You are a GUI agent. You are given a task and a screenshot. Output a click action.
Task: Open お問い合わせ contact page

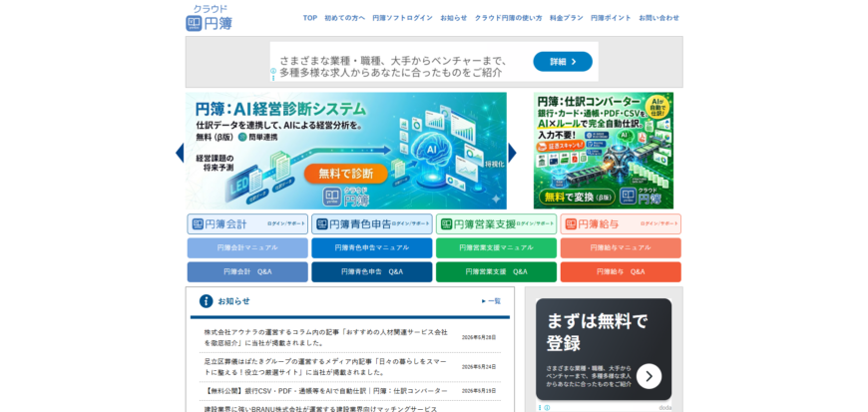click(658, 18)
